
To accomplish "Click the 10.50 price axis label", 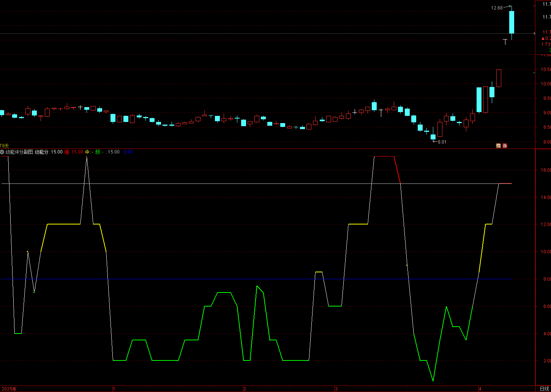I will coord(546,70).
